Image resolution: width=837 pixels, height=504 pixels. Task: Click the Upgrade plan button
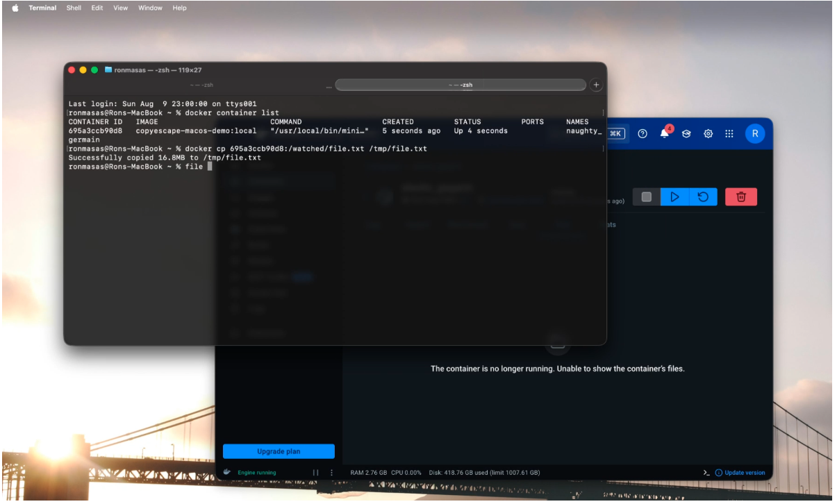[279, 451]
